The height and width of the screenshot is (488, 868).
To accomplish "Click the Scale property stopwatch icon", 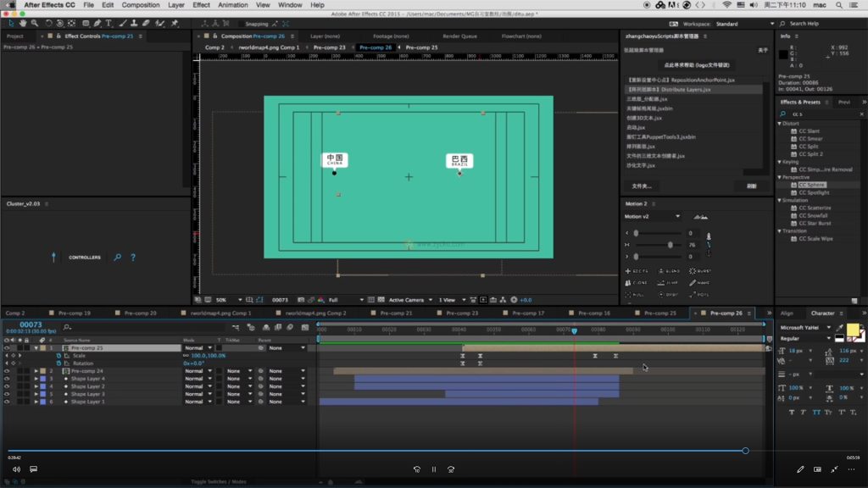I will pos(58,356).
